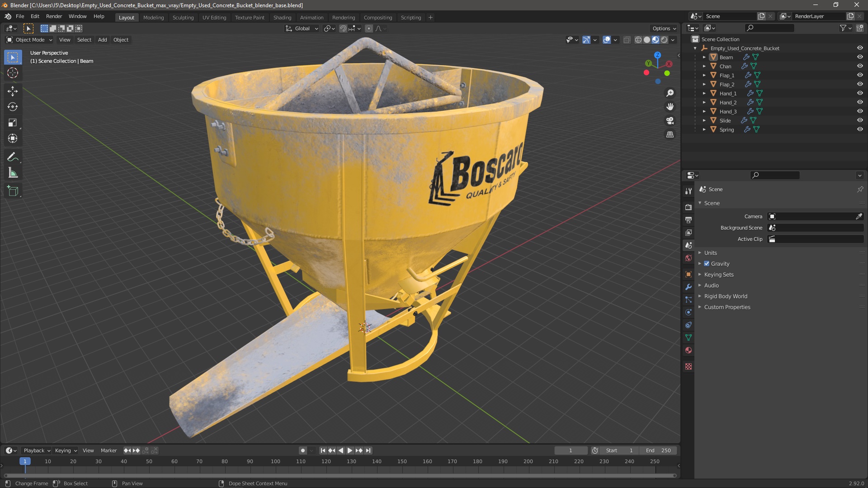
Task: Hide the Empty_Used_Concrete_Bucket collection
Action: [860, 48]
